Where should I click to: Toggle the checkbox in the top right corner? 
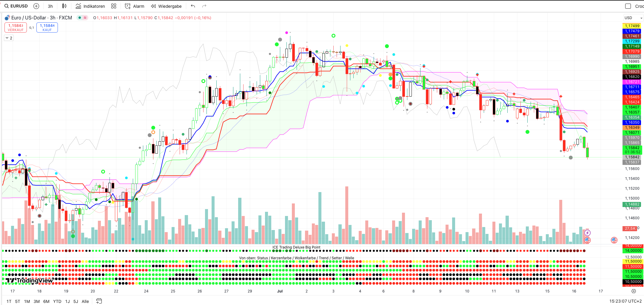(628, 6)
